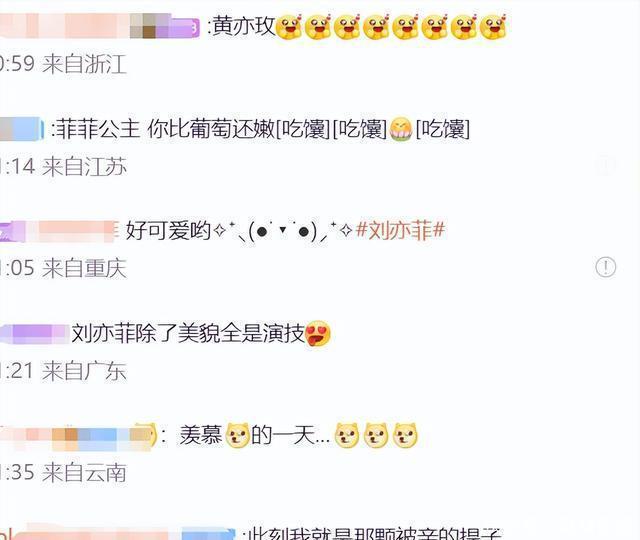This screenshot has width=640, height=540.
Task: Click the last emoji in the 黄亦玫 comment
Action: point(493,27)
